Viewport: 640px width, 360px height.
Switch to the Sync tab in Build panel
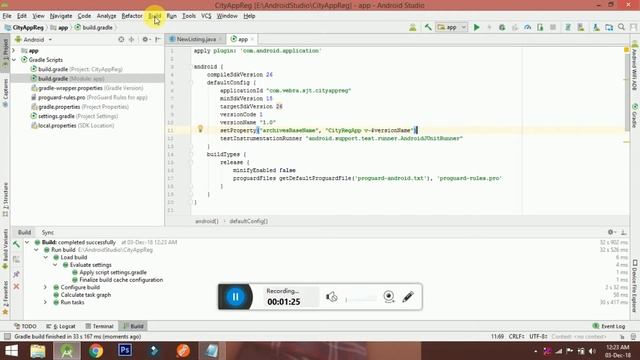tap(48, 232)
